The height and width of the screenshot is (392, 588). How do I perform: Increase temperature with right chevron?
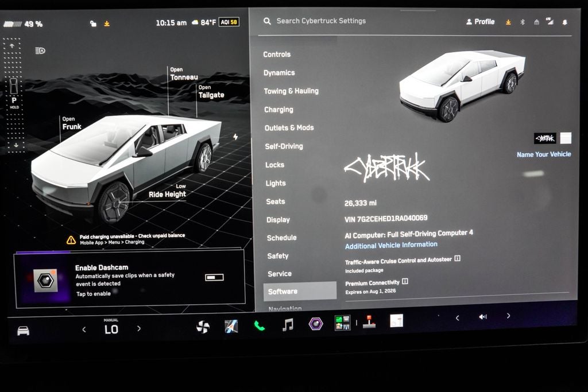[x=139, y=329]
